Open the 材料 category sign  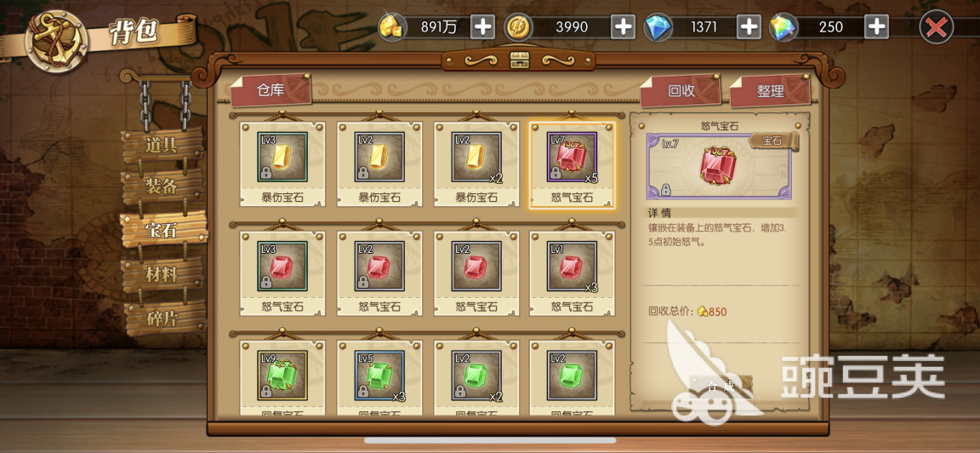coord(162,274)
